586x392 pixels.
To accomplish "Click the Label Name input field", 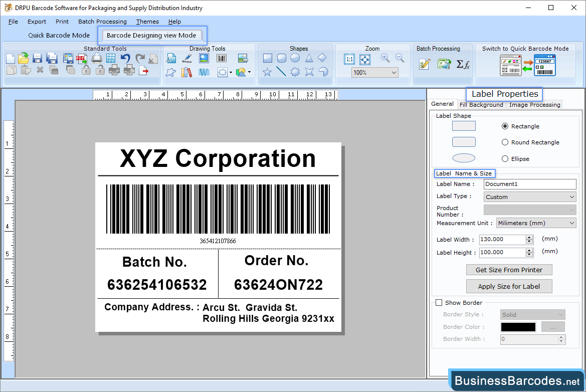I will coord(530,184).
